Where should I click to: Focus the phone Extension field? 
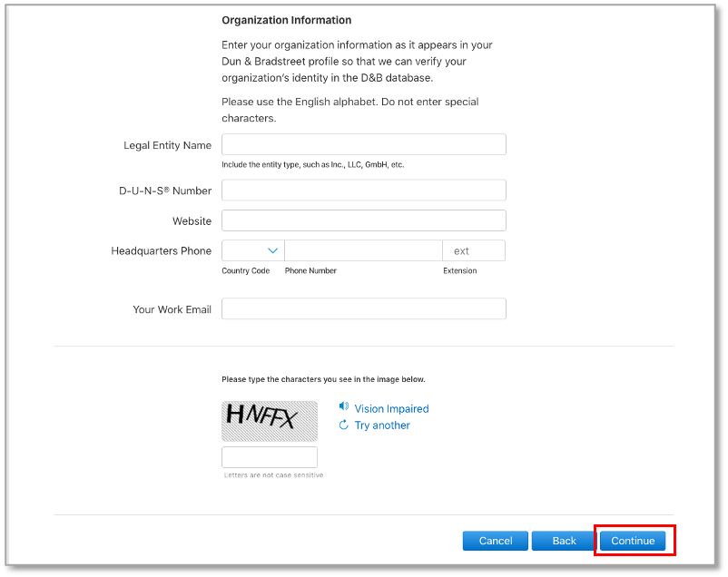coord(474,250)
